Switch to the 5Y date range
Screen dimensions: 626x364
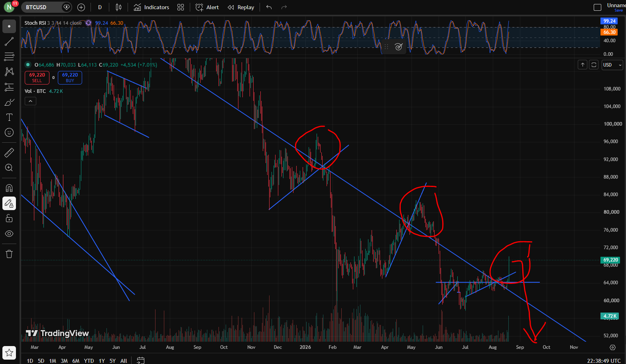pyautogui.click(x=112, y=361)
